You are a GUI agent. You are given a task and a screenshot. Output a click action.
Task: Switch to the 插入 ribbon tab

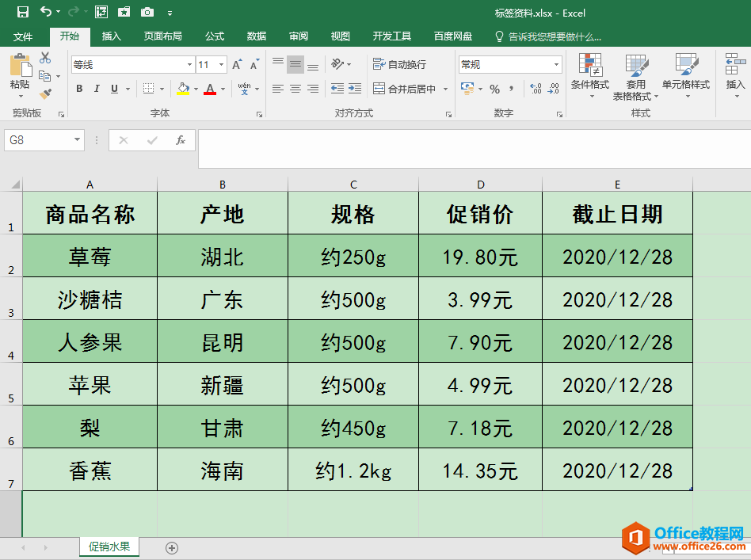click(x=111, y=36)
